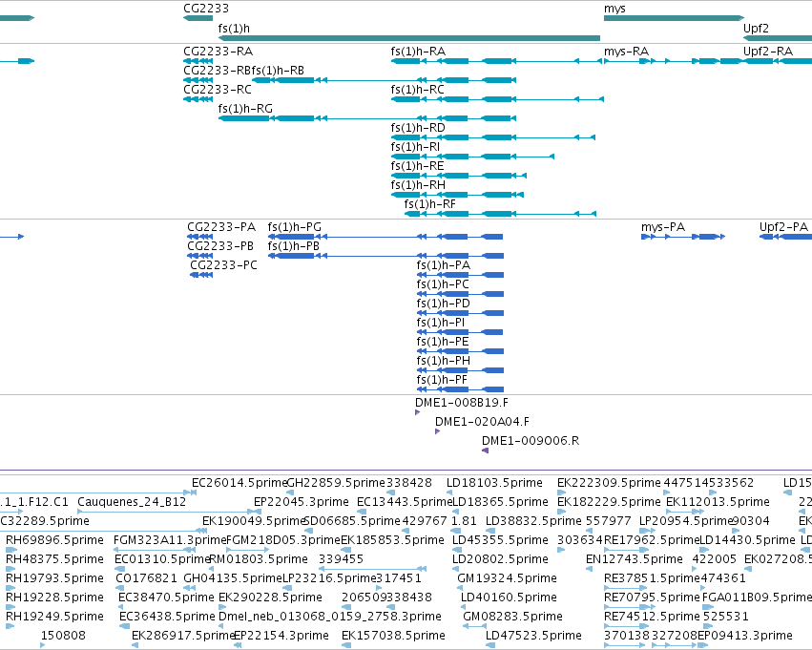Select transcript CG2233-RA
Viewport: 812px width, 650px height.
[x=218, y=52]
